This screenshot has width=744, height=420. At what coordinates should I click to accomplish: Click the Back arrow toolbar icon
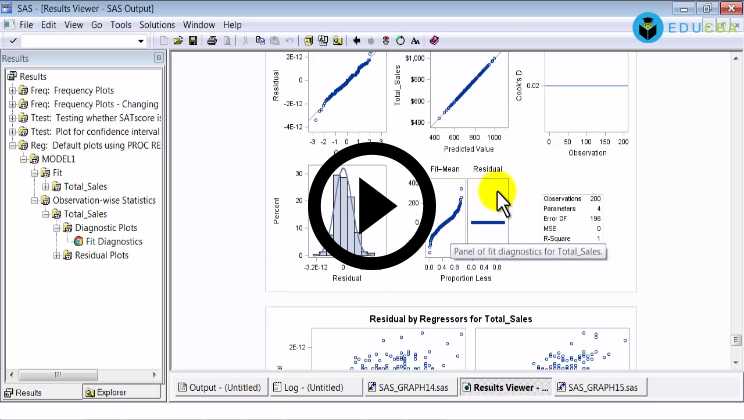click(x=357, y=41)
